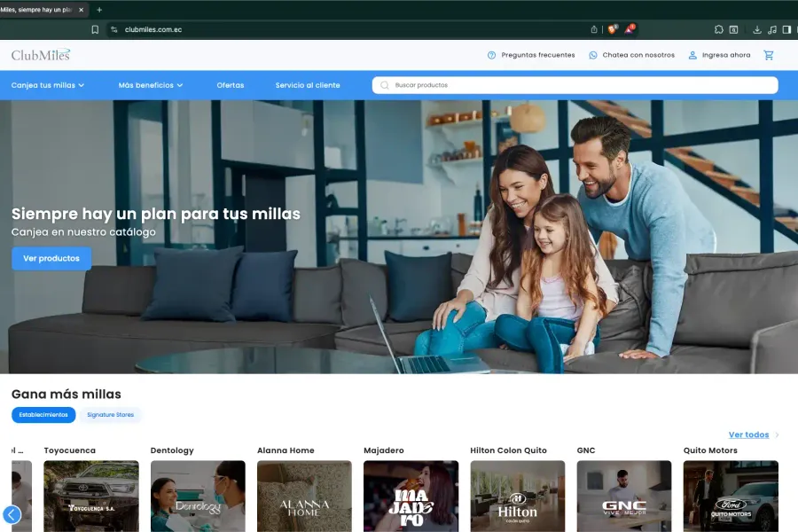Click the Brave Shields lion icon
Image resolution: width=798 pixels, height=532 pixels.
point(613,29)
